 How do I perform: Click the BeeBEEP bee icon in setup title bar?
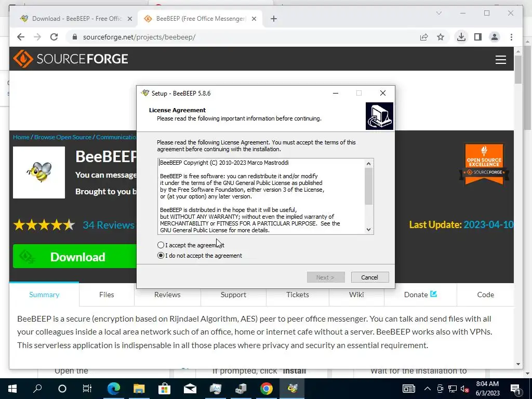pos(145,93)
